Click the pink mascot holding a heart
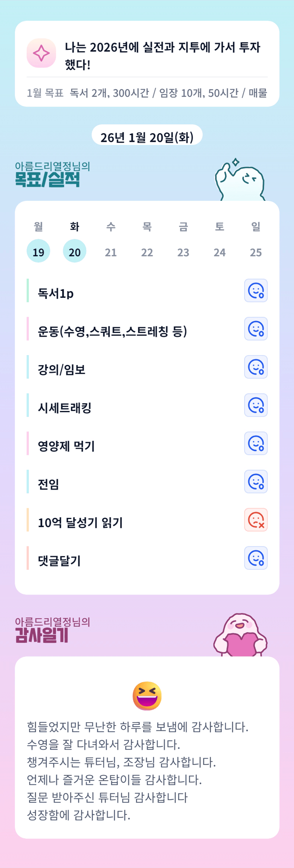The width and height of the screenshot is (294, 868). [240, 635]
